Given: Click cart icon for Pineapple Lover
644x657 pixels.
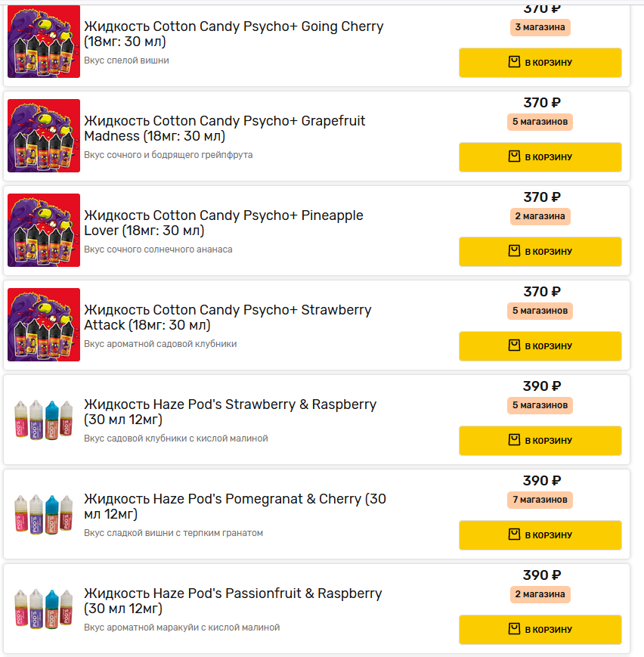Looking at the screenshot, I should (514, 251).
